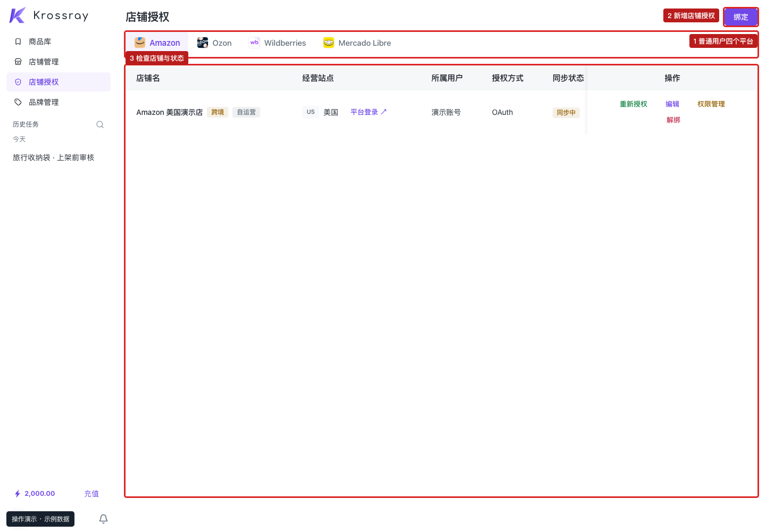Click the 操作演示 · 示例数据 badge
766x532 pixels.
tap(40, 519)
